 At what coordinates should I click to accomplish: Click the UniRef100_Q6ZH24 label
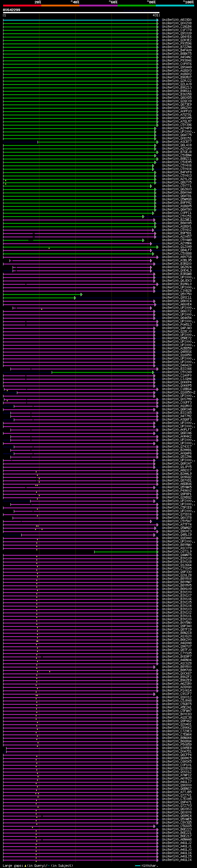coord(177,267)
